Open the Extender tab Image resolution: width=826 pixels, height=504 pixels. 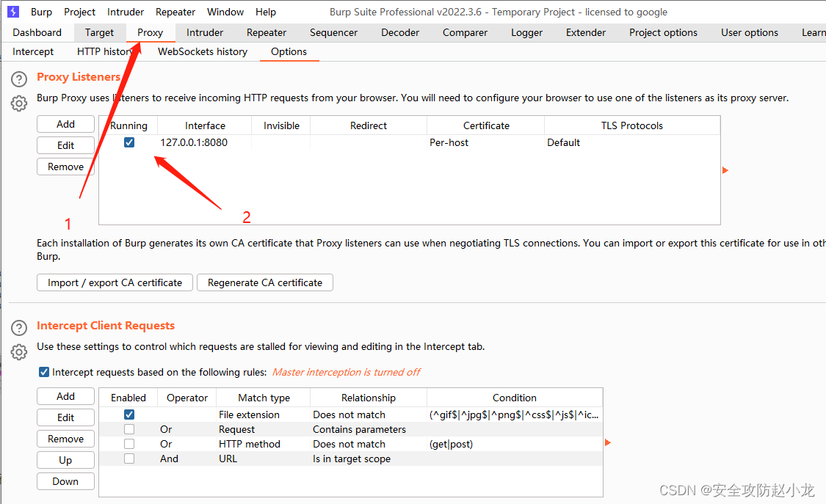[586, 32]
